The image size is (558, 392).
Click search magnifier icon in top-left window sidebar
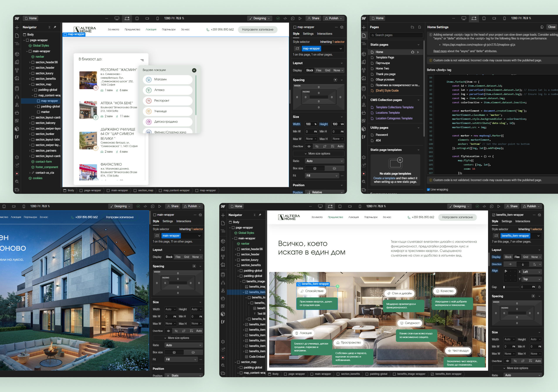click(17, 182)
